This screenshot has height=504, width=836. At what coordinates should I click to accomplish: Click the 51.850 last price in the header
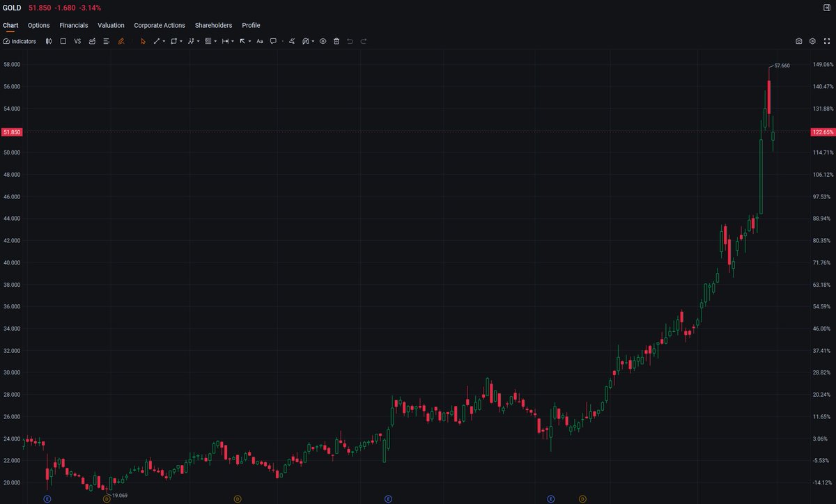pos(40,8)
